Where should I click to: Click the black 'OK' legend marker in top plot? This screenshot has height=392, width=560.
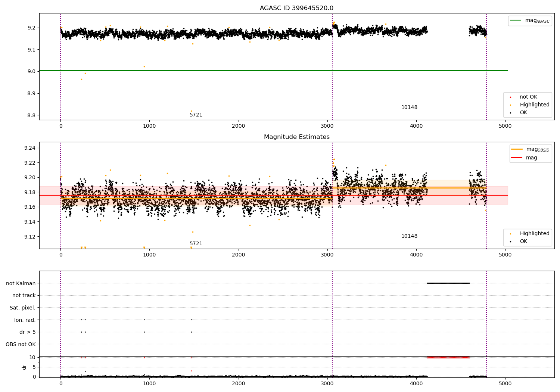510,113
